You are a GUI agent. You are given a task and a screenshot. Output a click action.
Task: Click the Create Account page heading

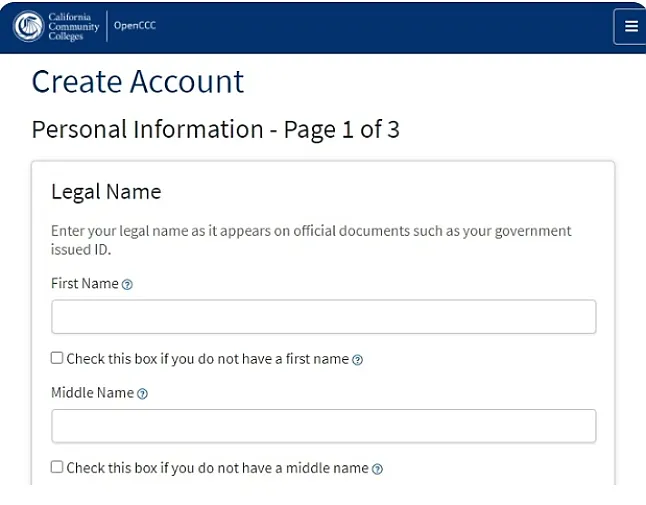tap(138, 82)
